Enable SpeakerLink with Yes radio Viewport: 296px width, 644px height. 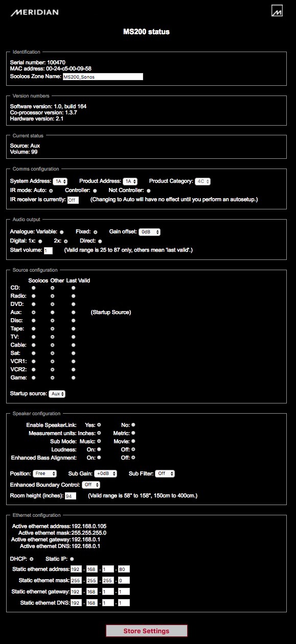point(99,424)
